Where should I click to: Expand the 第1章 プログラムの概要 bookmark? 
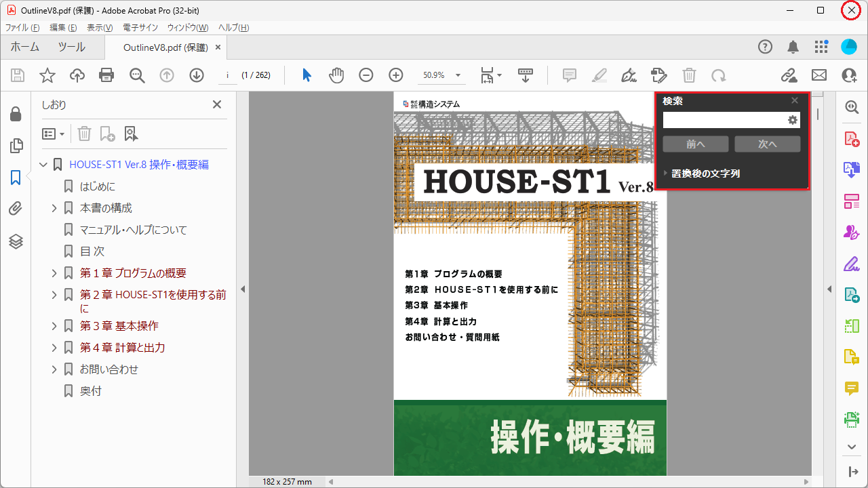click(x=54, y=273)
